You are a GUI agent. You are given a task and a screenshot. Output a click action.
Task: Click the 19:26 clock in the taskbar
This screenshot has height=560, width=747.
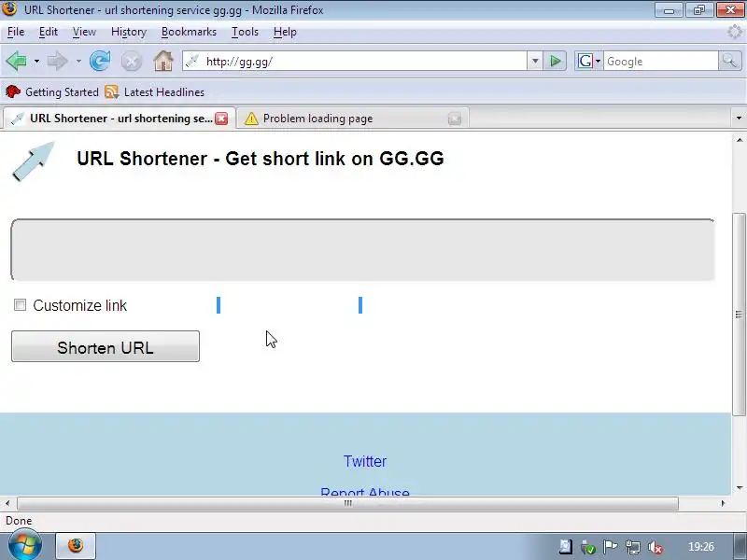click(701, 547)
